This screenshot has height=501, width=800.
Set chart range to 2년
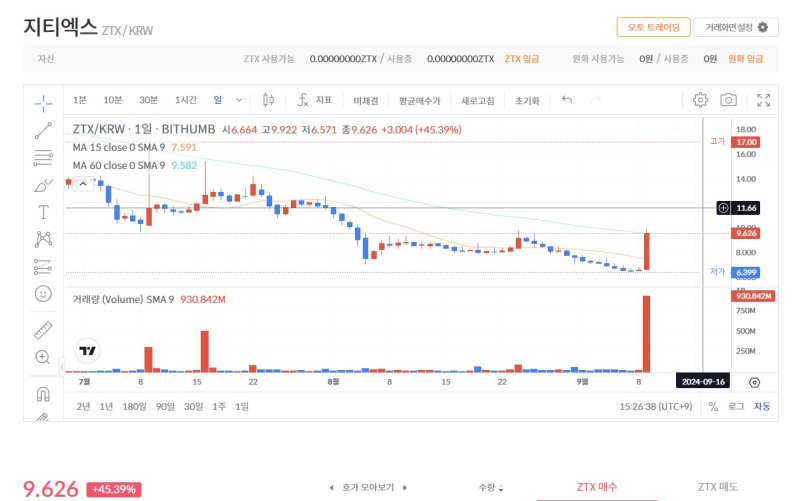tap(83, 407)
